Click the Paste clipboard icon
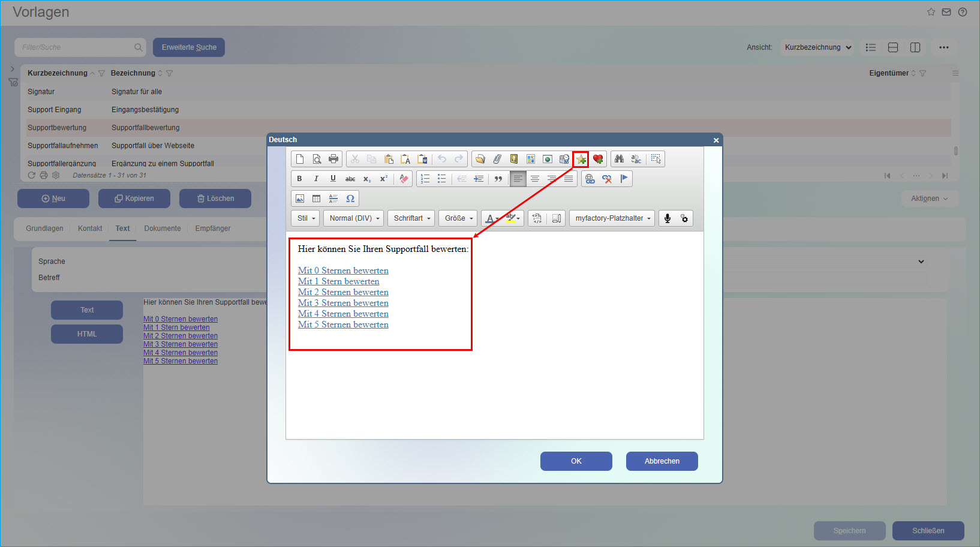Viewport: 980px width, 547px height. [x=389, y=159]
